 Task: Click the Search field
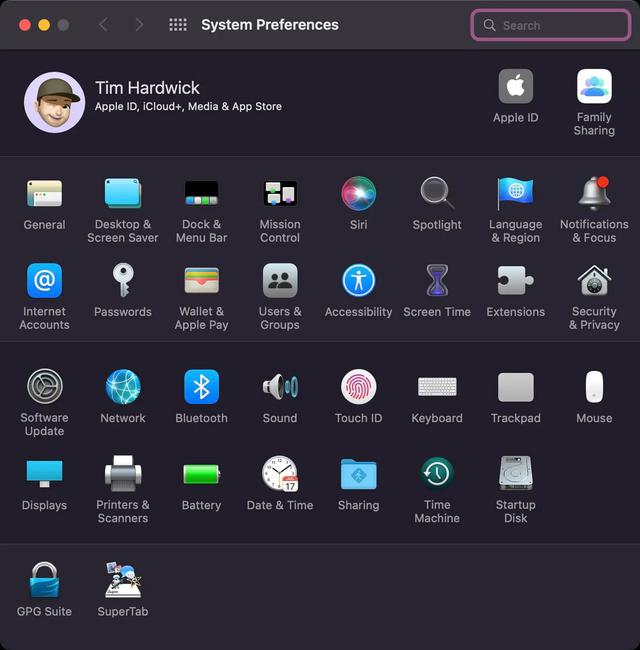coord(551,25)
